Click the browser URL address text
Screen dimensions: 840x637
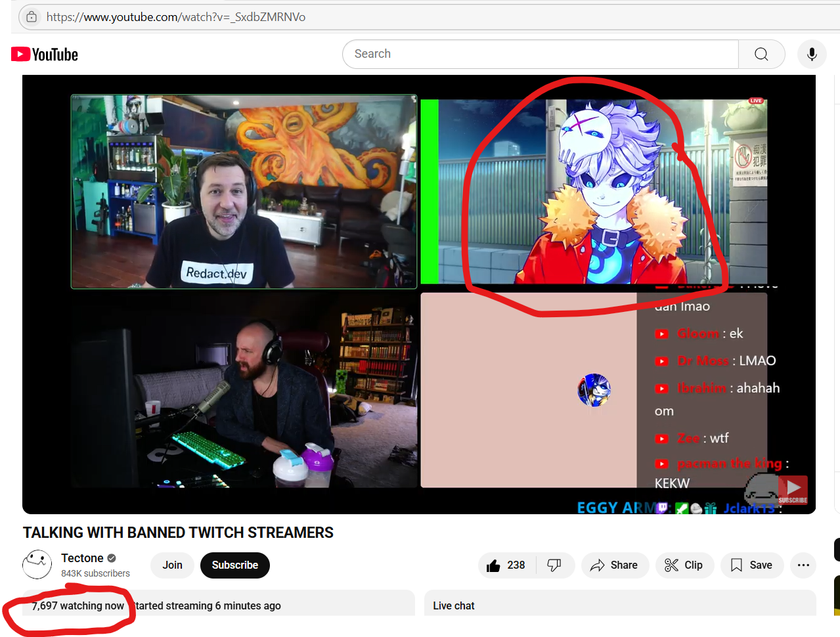pos(176,17)
